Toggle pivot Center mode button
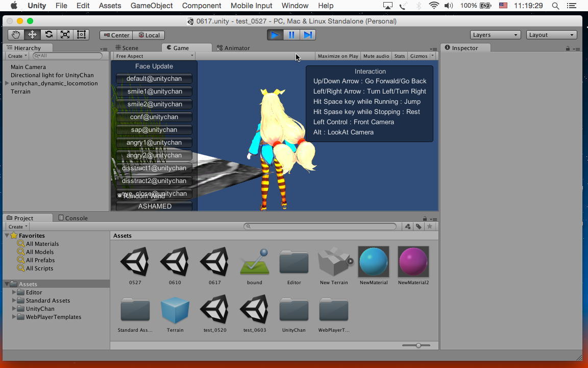 116,35
